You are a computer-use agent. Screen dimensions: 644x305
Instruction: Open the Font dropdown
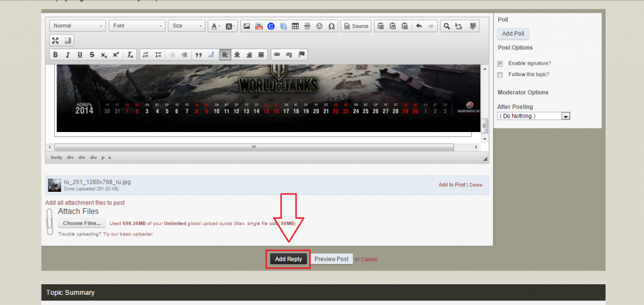coord(137,26)
